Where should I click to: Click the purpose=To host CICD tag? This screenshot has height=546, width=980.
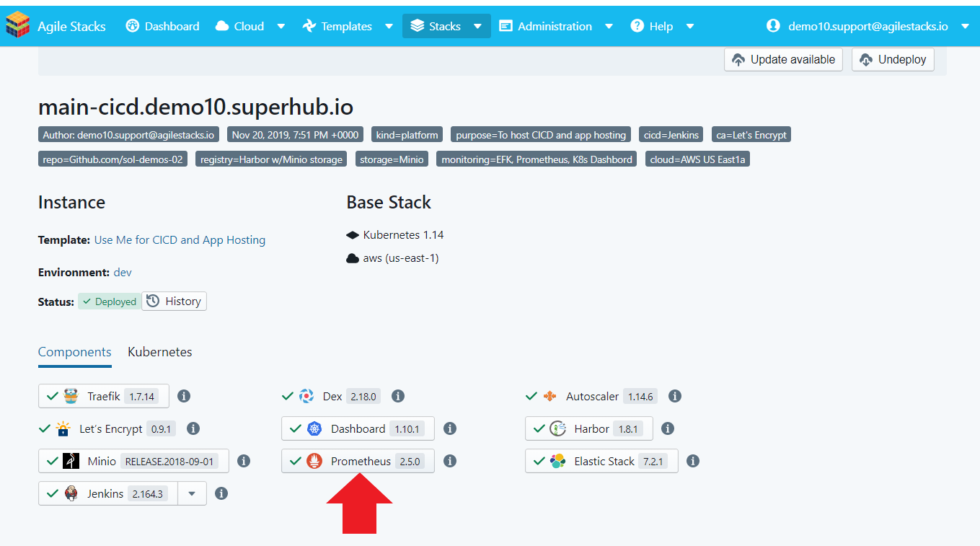(x=541, y=135)
